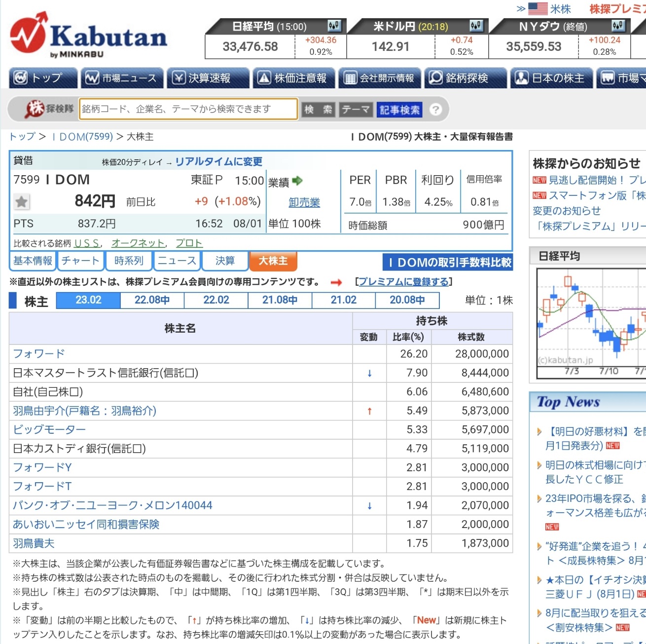Image resolution: width=646 pixels, height=644 pixels.
Task: Open 明日の好悪材料 Top News article
Action: pyautogui.click(x=596, y=439)
